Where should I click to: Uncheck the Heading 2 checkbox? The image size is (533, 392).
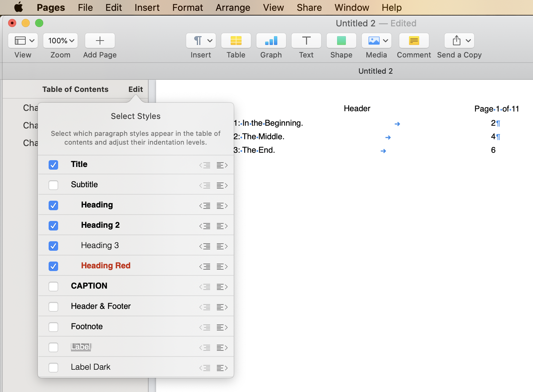(x=53, y=226)
